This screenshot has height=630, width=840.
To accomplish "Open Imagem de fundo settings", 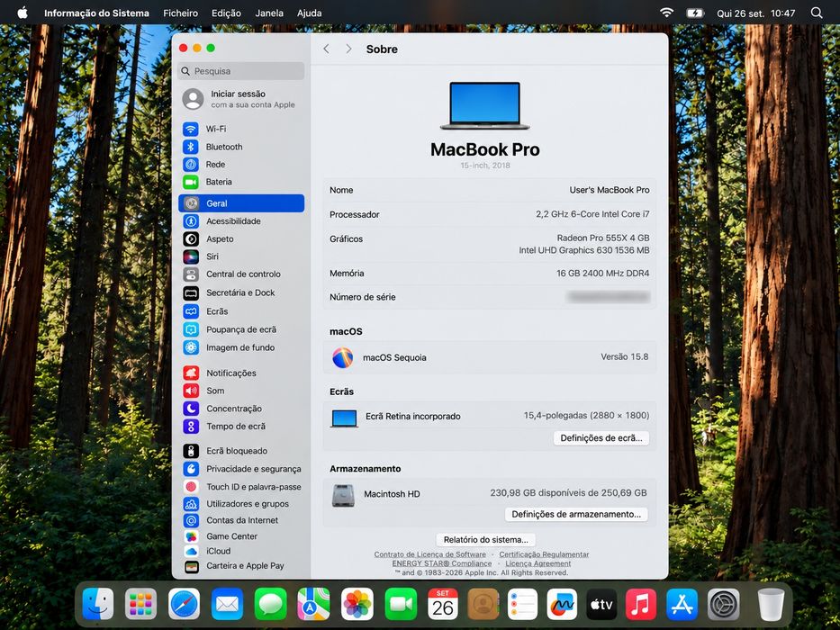I will (241, 347).
